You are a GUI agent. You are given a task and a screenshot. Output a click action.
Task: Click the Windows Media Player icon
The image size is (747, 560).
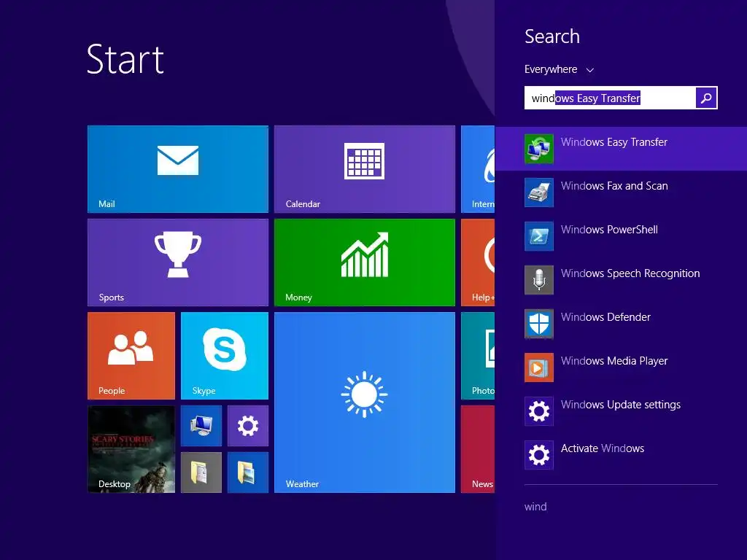point(539,367)
